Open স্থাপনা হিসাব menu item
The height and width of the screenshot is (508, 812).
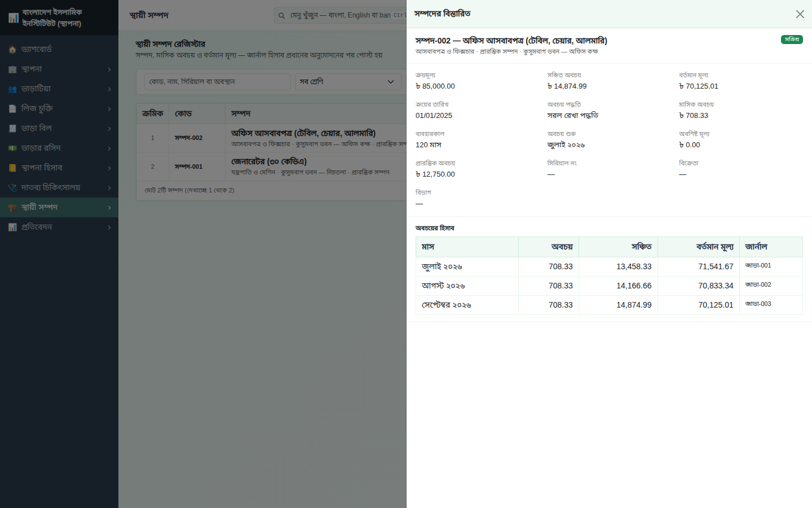coord(59,168)
